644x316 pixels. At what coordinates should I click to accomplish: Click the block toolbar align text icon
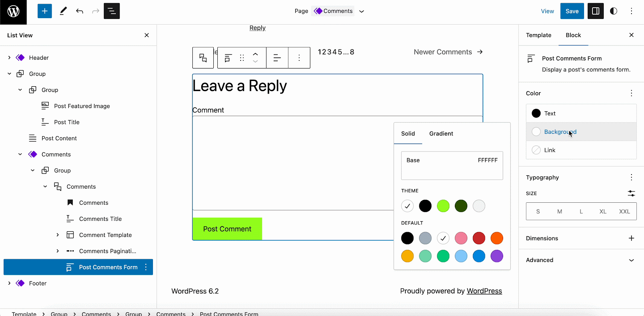(x=277, y=58)
